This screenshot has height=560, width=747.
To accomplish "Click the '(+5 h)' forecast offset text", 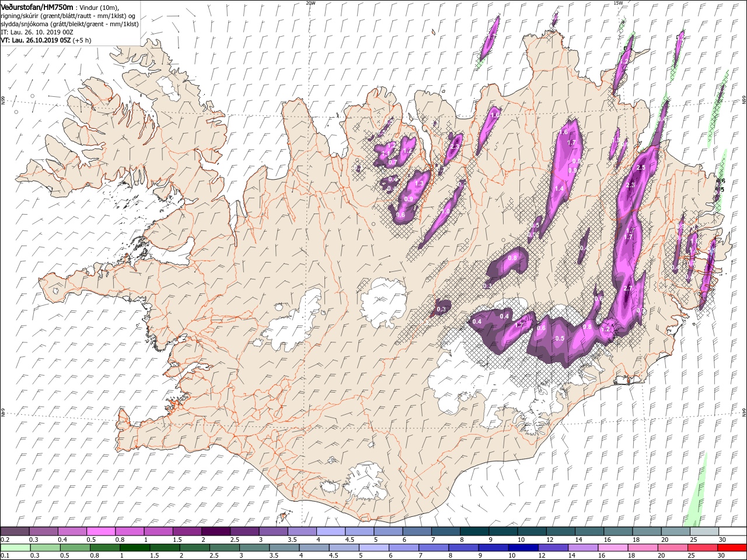I will (82, 40).
